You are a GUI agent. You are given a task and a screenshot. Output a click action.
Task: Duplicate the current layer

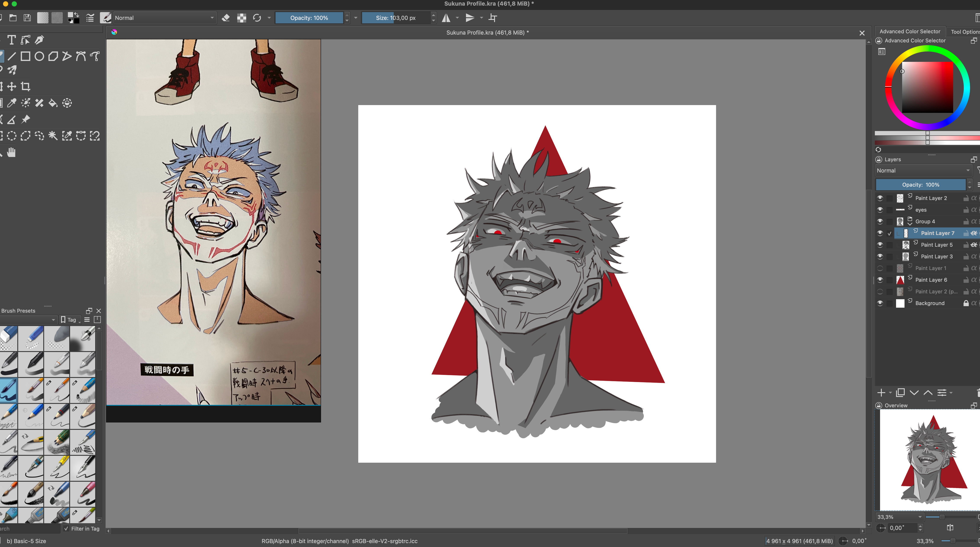(900, 393)
